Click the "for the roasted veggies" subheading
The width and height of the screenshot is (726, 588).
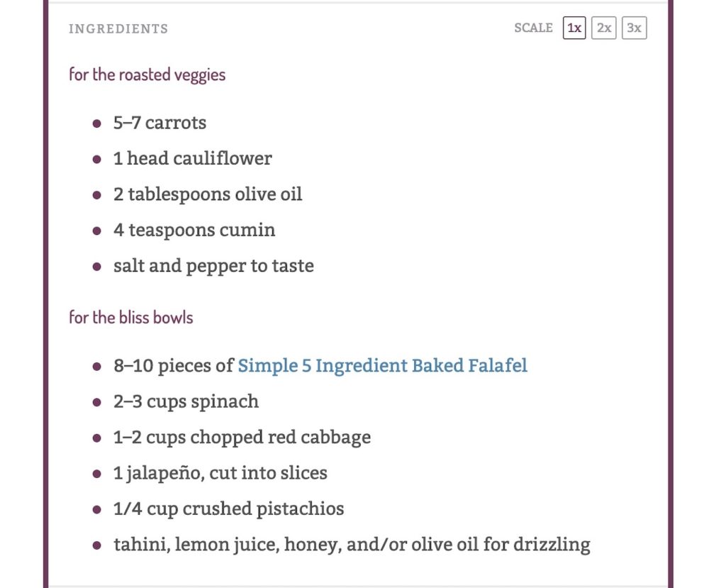[147, 74]
